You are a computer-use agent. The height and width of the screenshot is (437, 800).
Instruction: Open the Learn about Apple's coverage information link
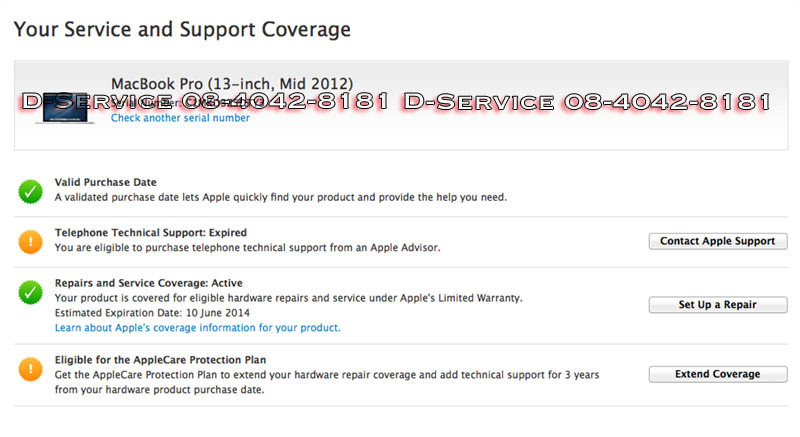point(197,327)
